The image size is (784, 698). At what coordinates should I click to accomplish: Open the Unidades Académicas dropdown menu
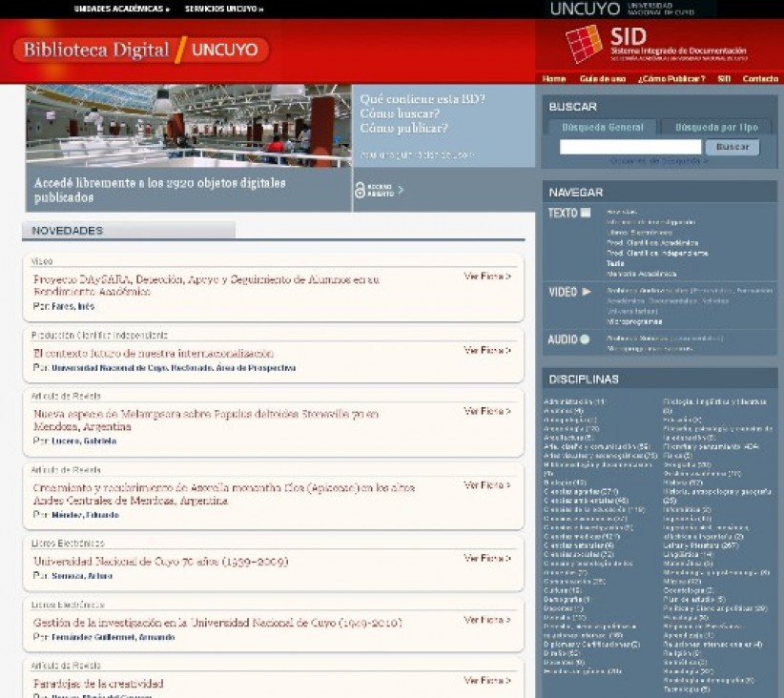121,9
